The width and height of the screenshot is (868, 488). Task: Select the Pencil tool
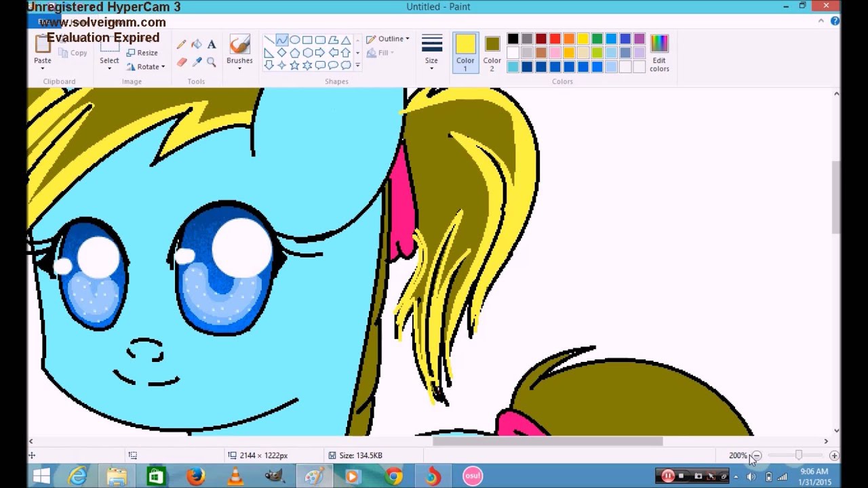pyautogui.click(x=181, y=45)
